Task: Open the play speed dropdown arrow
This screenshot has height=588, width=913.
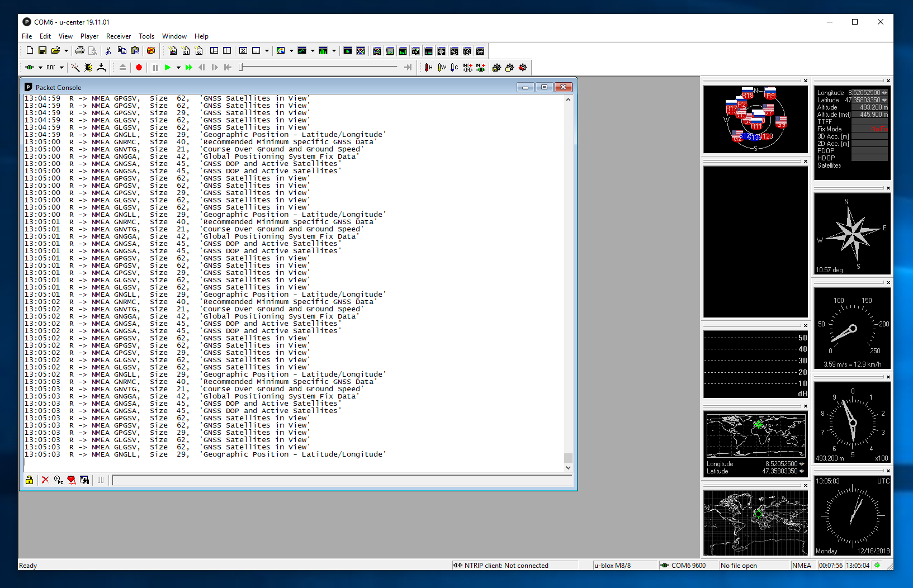Action: (x=178, y=68)
